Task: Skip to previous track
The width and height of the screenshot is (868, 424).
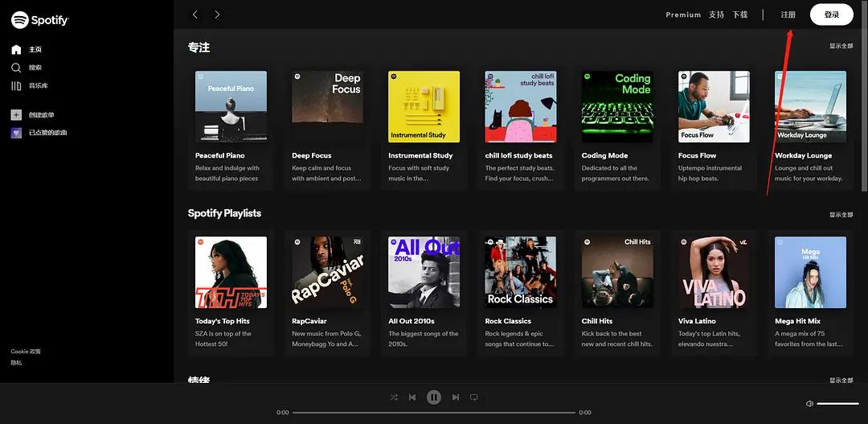Action: pos(412,397)
